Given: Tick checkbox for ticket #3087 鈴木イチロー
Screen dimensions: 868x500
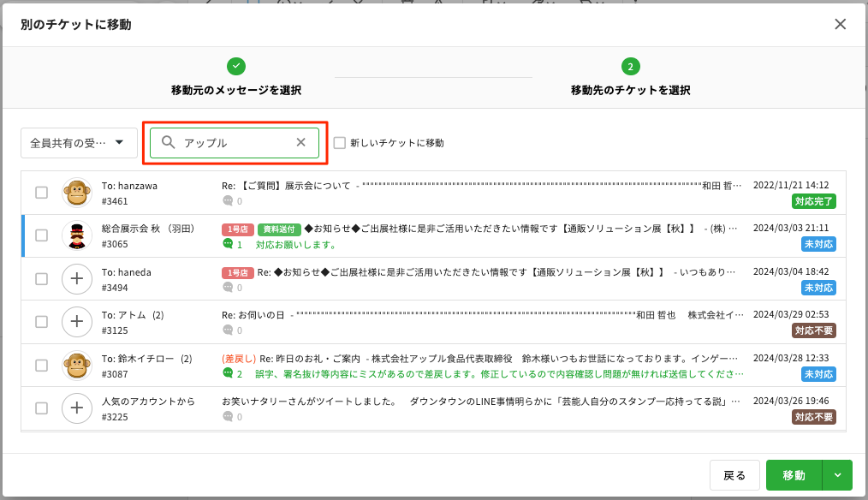Looking at the screenshot, I should click(x=41, y=366).
